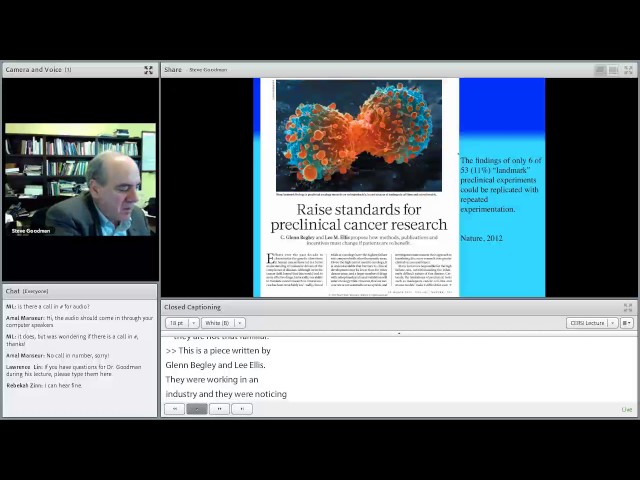This screenshot has width=640, height=480.
Task: Jump to beginning of captions
Action: point(175,409)
